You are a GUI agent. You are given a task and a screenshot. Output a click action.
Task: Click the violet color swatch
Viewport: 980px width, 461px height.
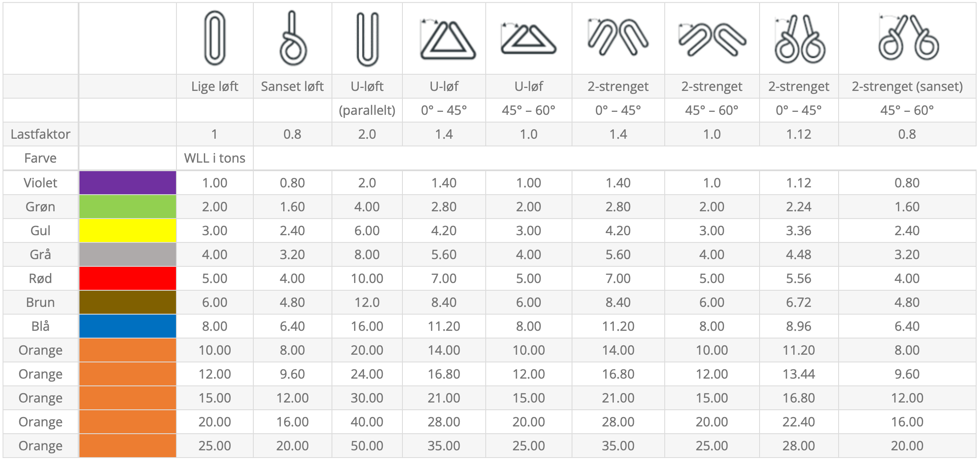127,183
